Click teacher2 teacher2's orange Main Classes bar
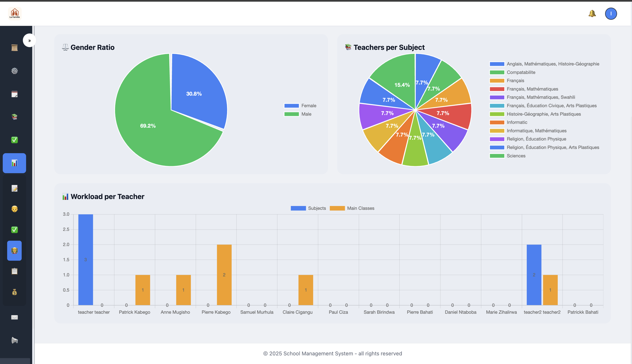632x364 pixels. (550, 290)
